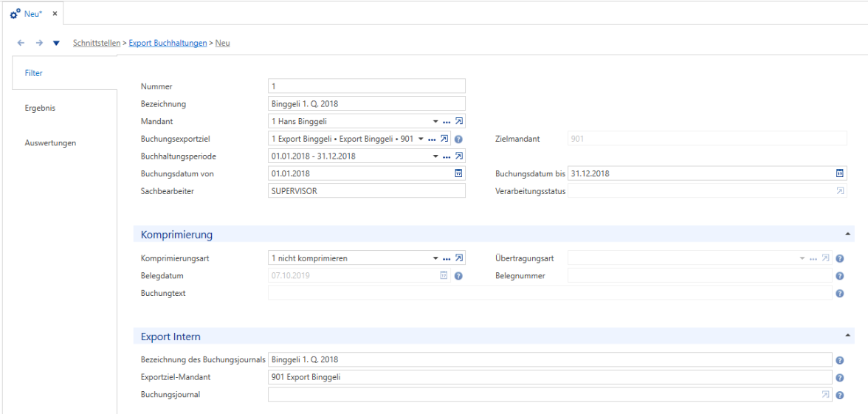Open the navigation history dropdown triangle
Screen dimensions: 868x414
coord(56,43)
